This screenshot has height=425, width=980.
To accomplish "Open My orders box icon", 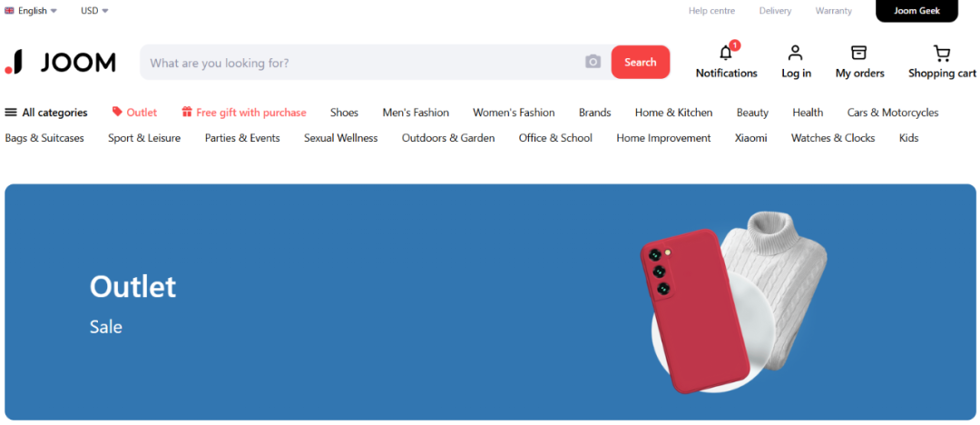I will click(x=858, y=53).
